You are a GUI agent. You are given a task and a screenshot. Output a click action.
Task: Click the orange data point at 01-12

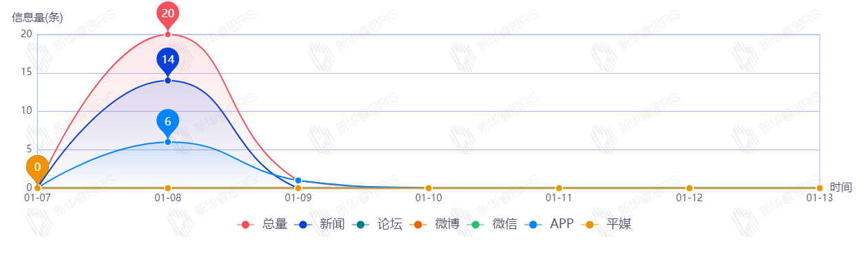[x=689, y=188]
